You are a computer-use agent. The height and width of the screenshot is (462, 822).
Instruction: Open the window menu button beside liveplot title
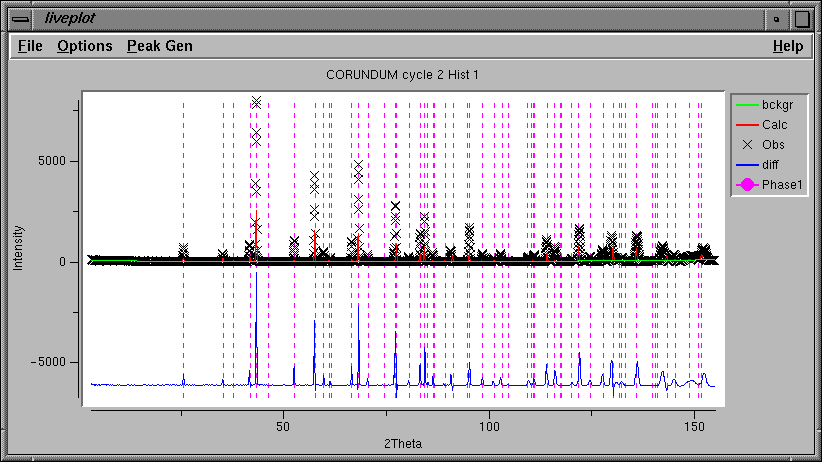[x=20, y=19]
